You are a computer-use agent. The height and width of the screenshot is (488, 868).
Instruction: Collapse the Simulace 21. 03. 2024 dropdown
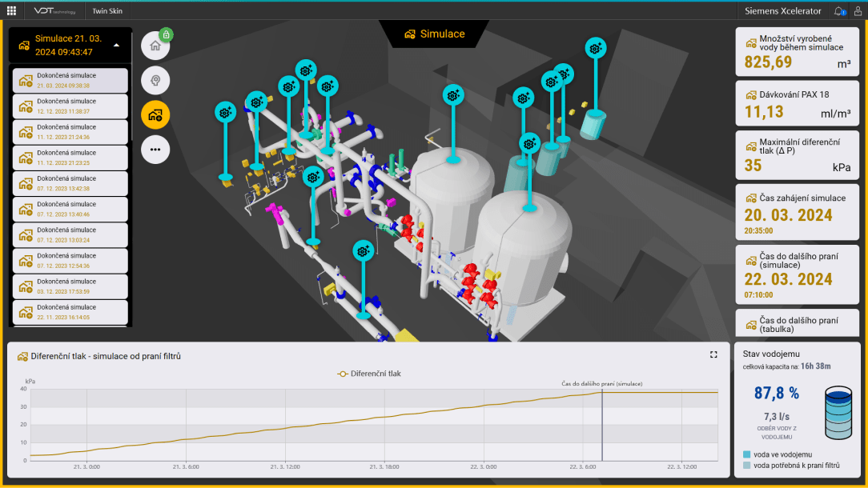tap(117, 46)
